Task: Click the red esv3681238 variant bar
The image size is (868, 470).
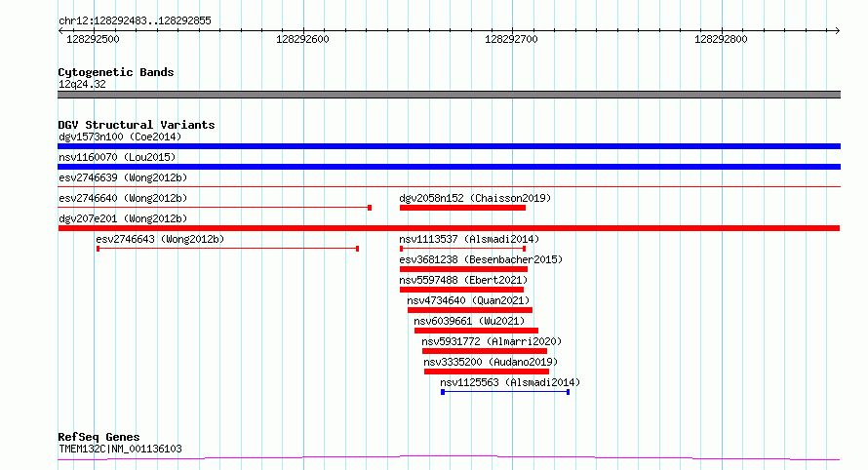Action: pos(463,269)
